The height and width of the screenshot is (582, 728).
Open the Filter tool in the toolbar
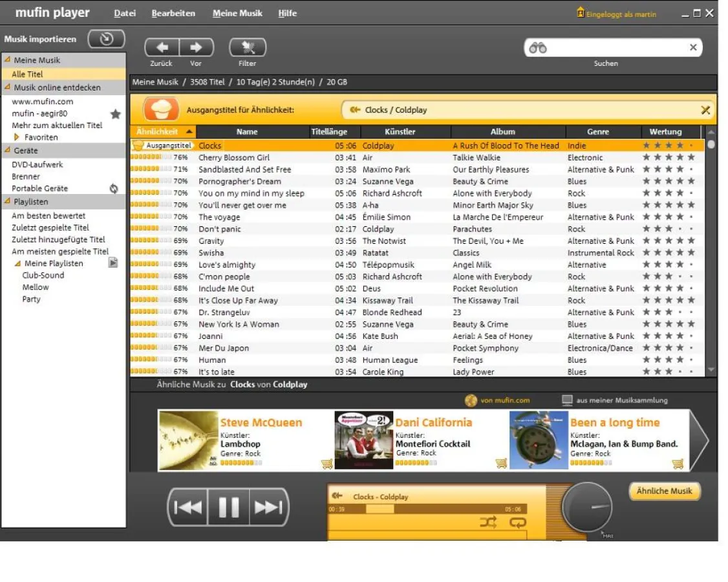[248, 47]
